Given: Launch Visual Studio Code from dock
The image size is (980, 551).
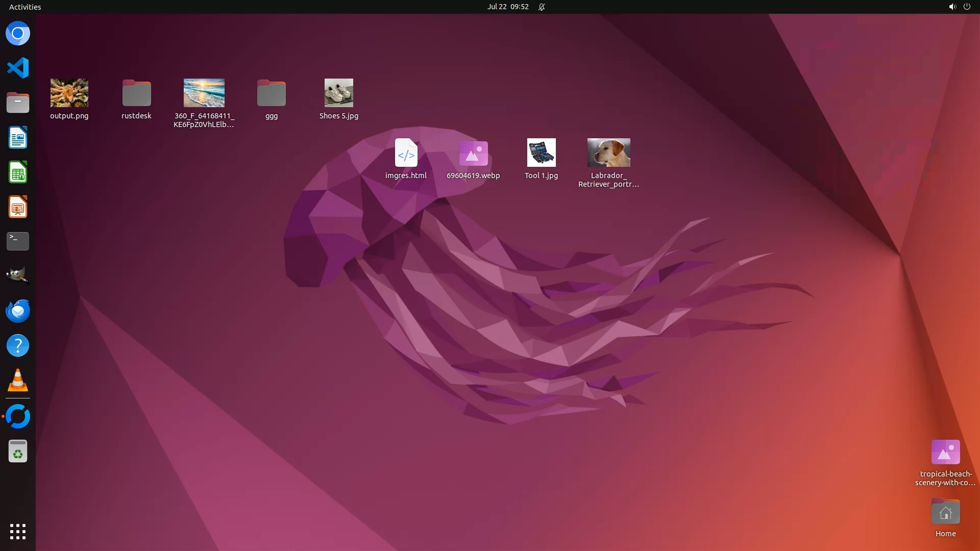Looking at the screenshot, I should coord(18,68).
